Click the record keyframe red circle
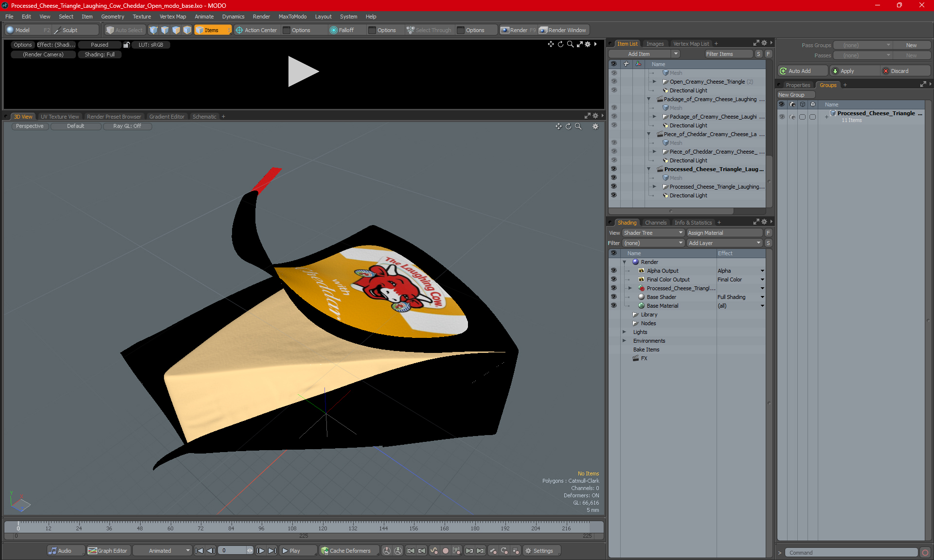This screenshot has width=934, height=560. 445,551
